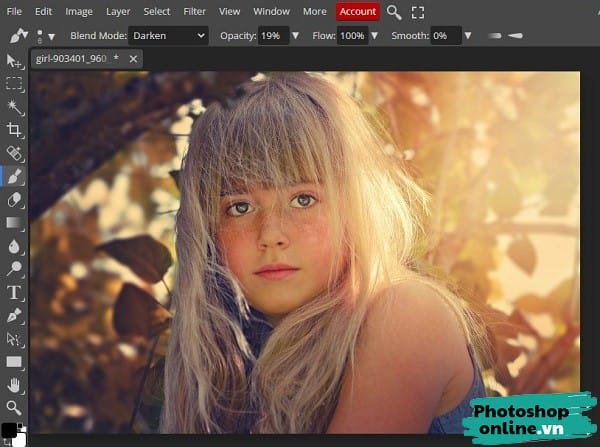Click the search magnifier icon in menu bar
This screenshot has width=600, height=447.
pyautogui.click(x=394, y=12)
